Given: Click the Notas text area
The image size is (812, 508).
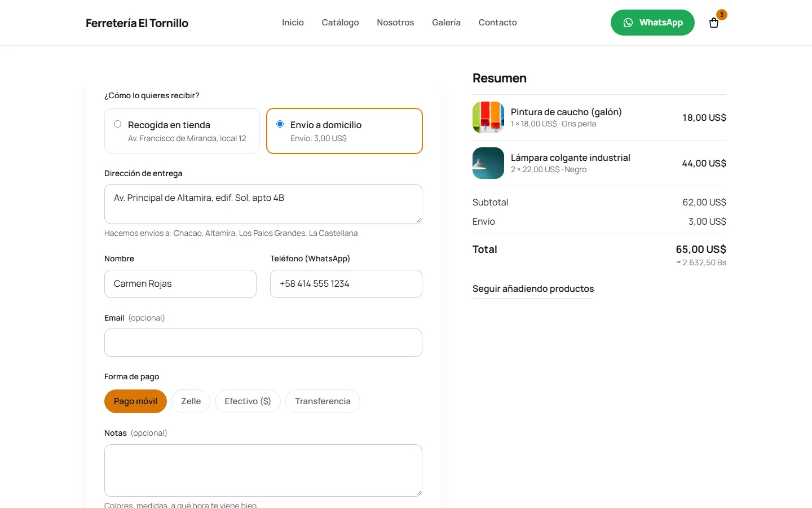Looking at the screenshot, I should [263, 471].
